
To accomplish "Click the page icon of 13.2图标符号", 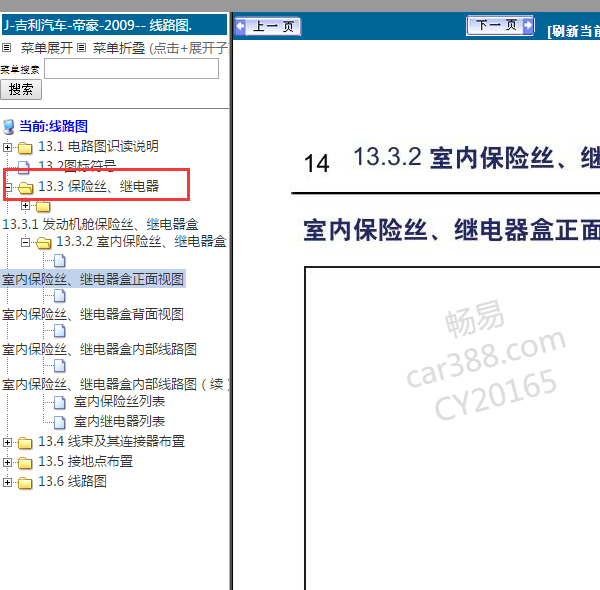I will coord(23,166).
